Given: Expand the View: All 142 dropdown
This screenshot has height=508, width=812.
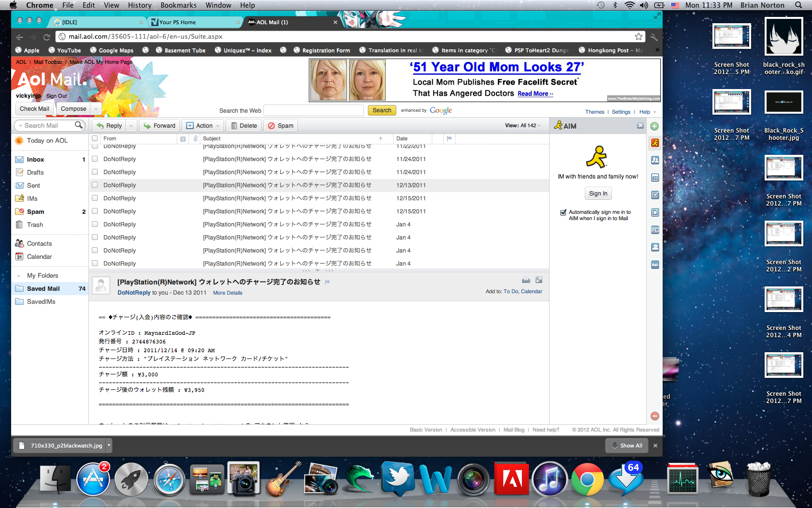Looking at the screenshot, I should 523,125.
